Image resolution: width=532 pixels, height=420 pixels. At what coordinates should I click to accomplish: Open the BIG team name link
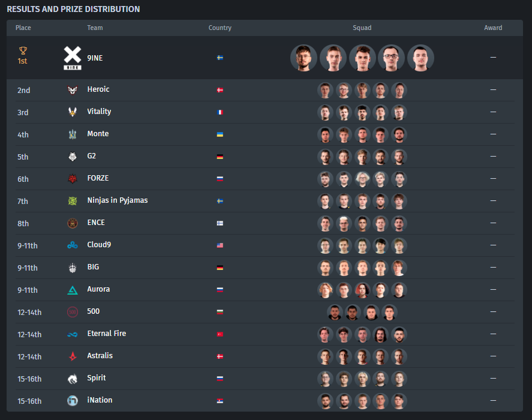(94, 267)
